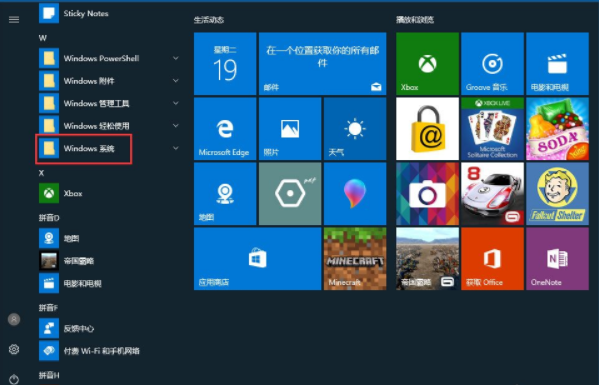600x385 pixels.
Task: Click the user account icon
Action: [x=14, y=319]
